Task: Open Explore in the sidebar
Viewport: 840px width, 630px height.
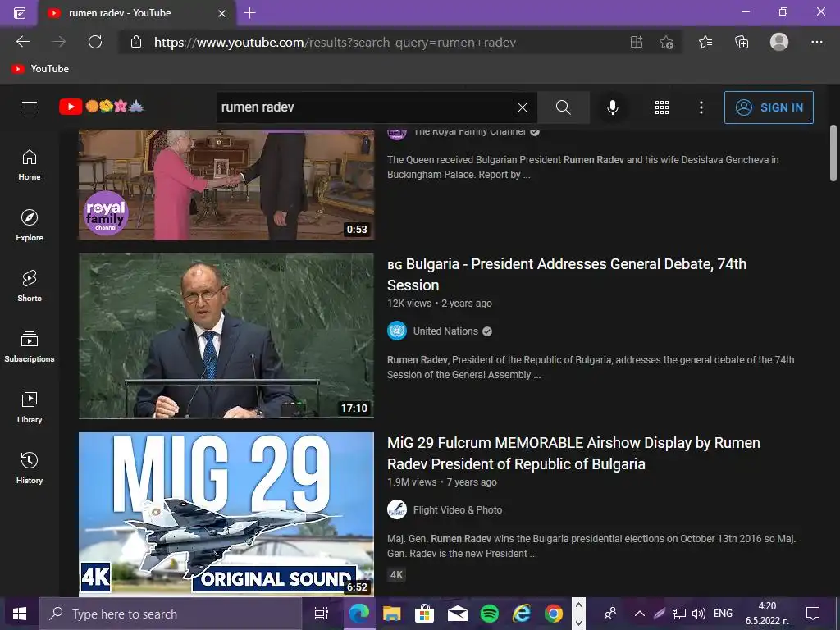Action: pos(30,226)
